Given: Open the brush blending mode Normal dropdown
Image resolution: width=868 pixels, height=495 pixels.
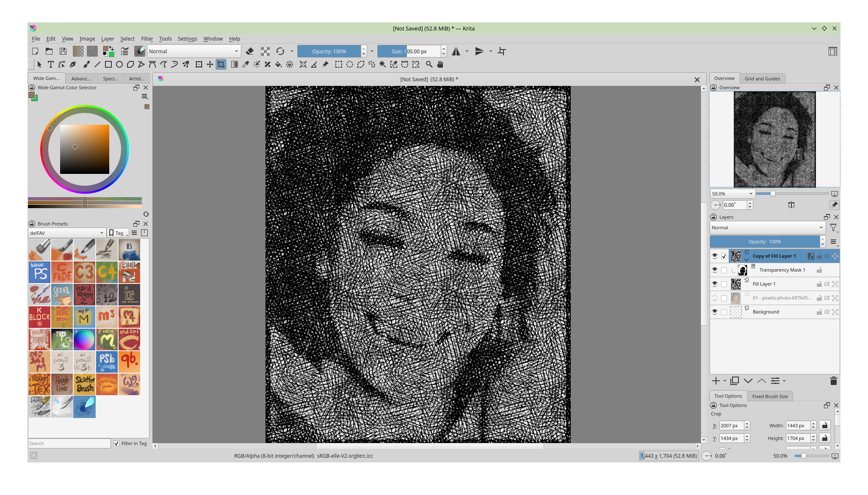Looking at the screenshot, I should [194, 51].
